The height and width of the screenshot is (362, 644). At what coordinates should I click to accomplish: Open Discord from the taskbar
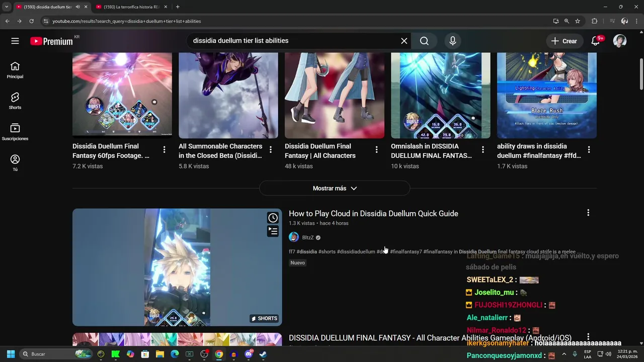pyautogui.click(x=249, y=354)
